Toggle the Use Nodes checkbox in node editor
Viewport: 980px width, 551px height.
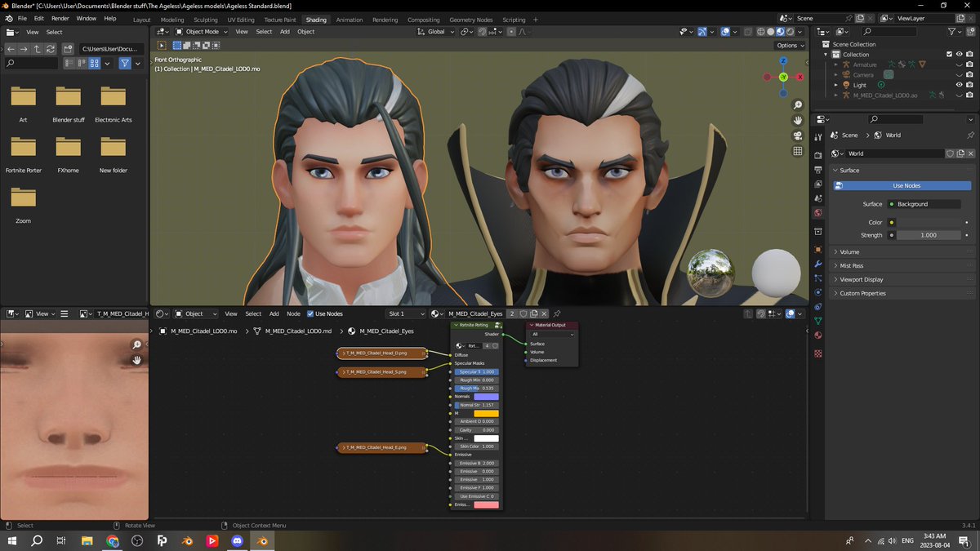pos(310,313)
